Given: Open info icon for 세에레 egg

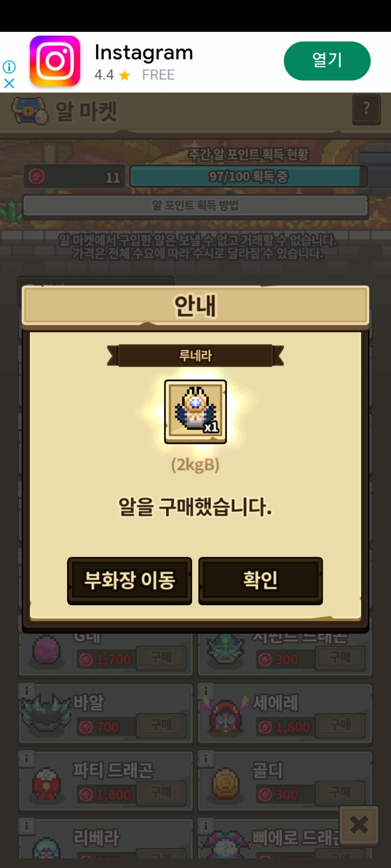Looking at the screenshot, I should 205,691.
